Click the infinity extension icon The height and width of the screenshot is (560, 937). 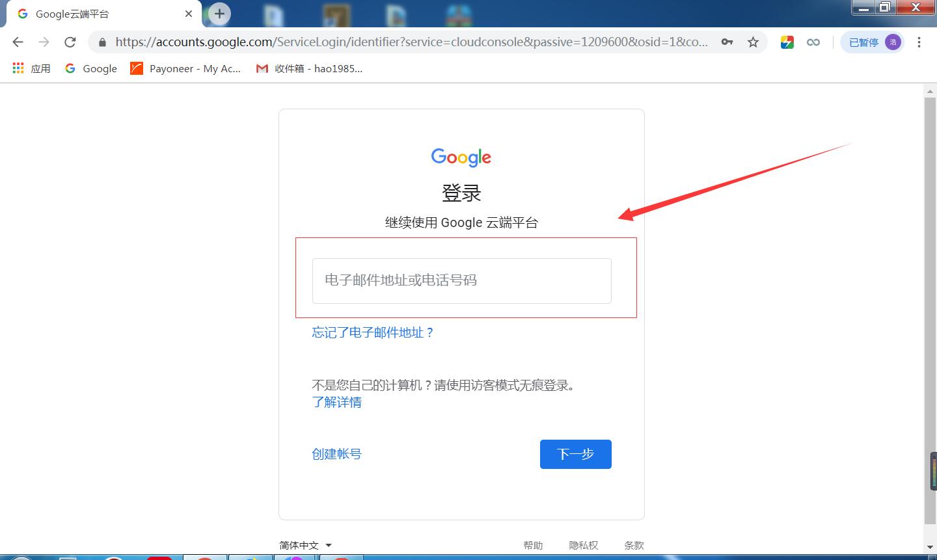tap(813, 42)
